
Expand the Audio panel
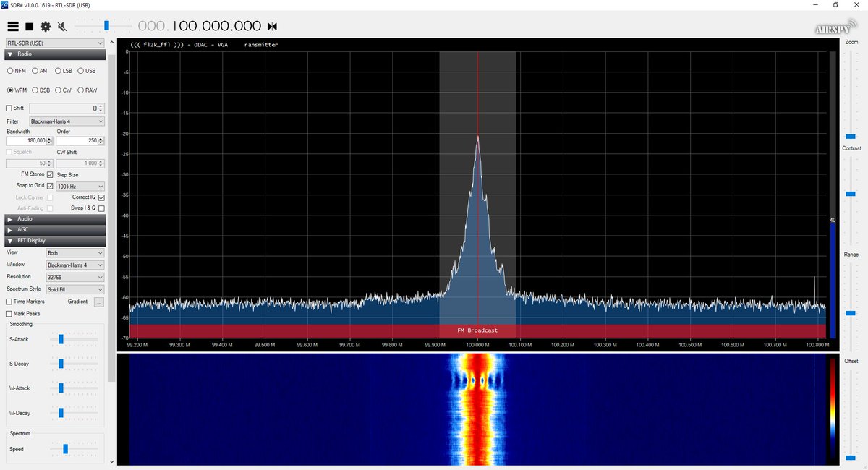click(55, 218)
